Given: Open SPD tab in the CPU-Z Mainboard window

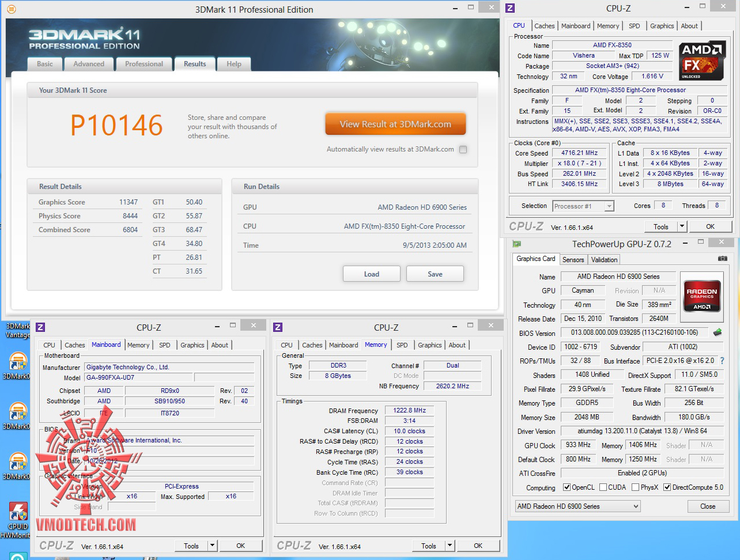Looking at the screenshot, I should tap(165, 345).
